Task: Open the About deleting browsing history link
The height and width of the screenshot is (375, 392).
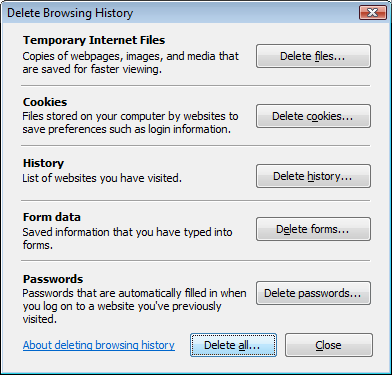Action: (99, 345)
